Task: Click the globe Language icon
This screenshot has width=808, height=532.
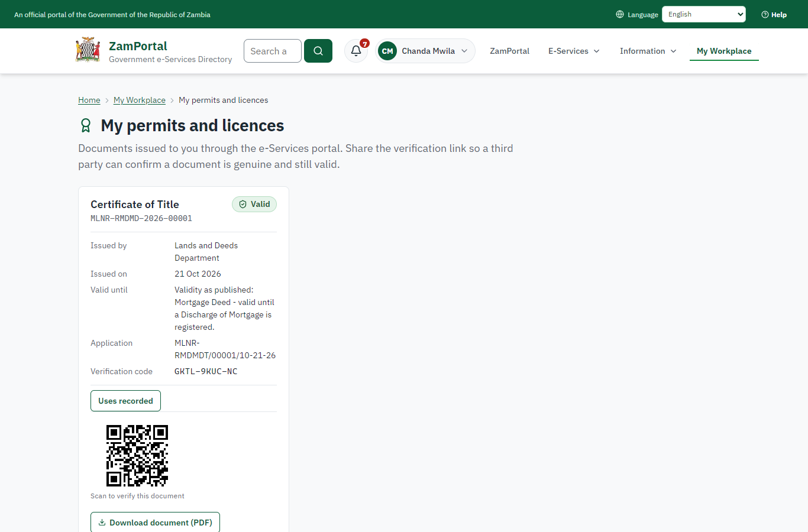Action: pos(620,14)
